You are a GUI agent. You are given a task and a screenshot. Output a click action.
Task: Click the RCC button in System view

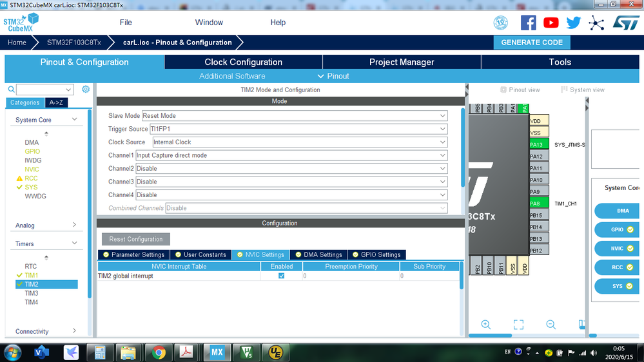(616, 267)
